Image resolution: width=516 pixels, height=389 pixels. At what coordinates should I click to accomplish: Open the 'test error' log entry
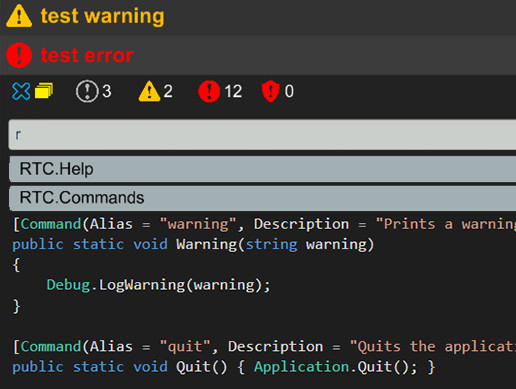pyautogui.click(x=258, y=55)
